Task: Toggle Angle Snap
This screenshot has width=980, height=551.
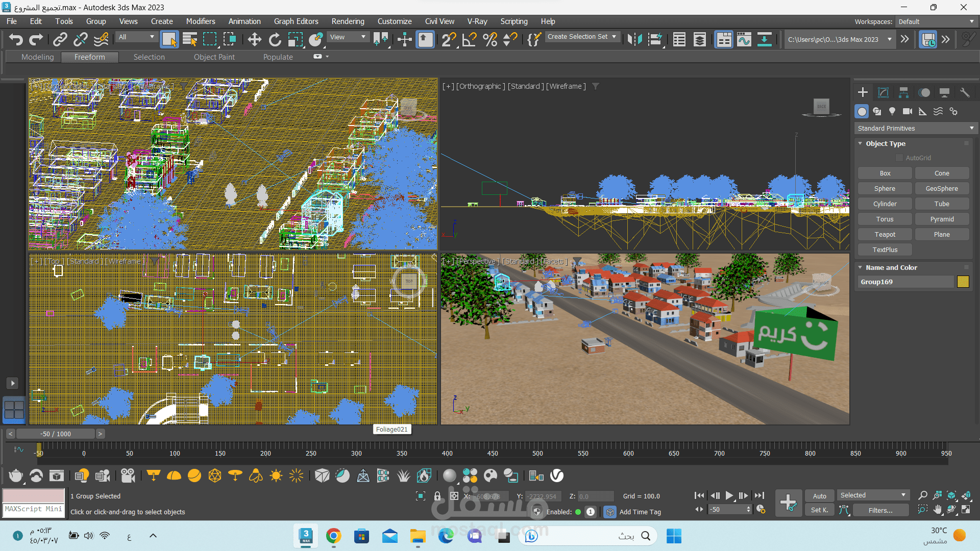Action: coord(469,39)
